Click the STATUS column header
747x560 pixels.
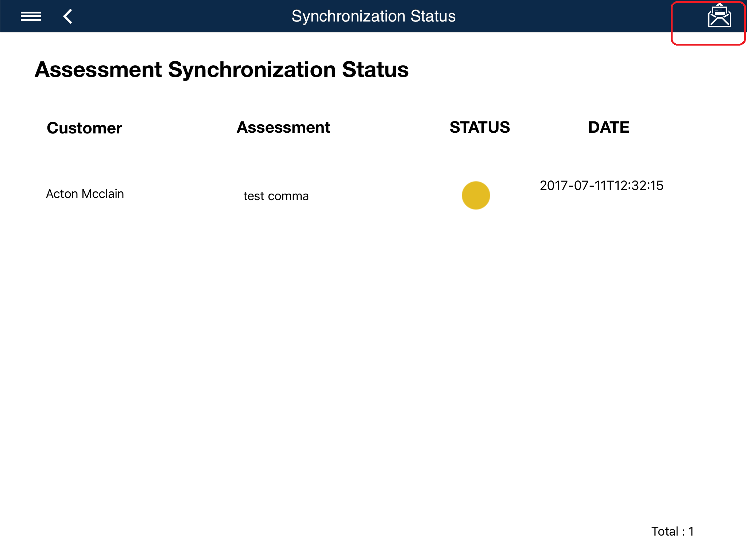(x=480, y=127)
